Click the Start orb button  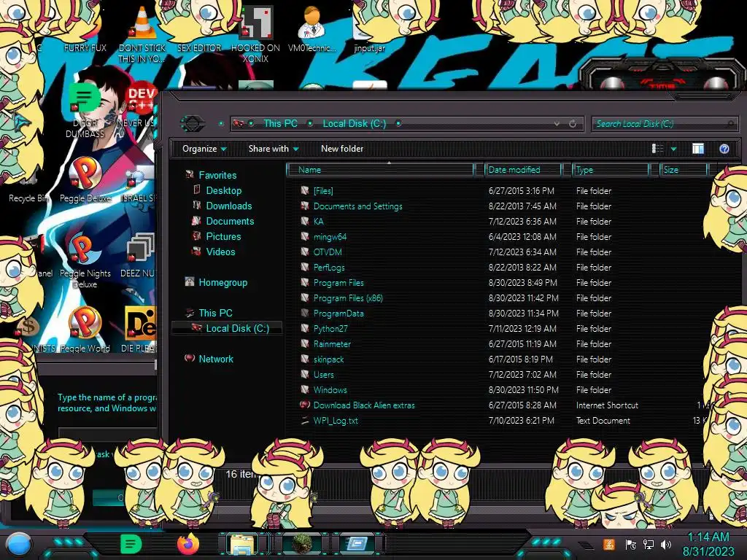coord(18,545)
